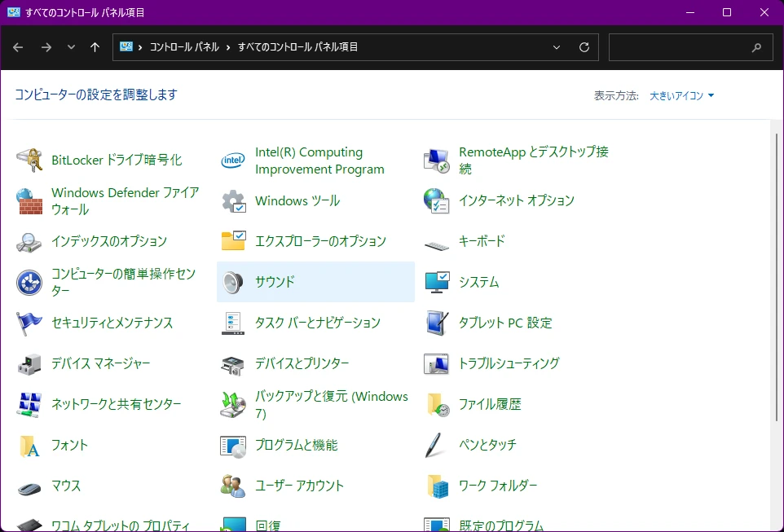
Task: Click コントロール パネル in the address breadcrumb
Action: pos(184,47)
